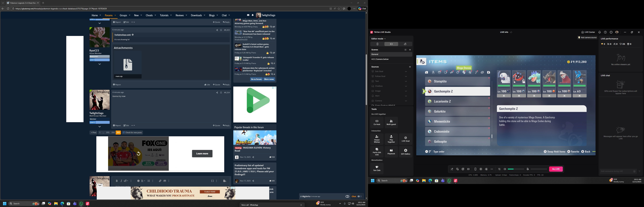Open the Tutorials menu
This screenshot has width=644, height=207.
click(x=164, y=15)
